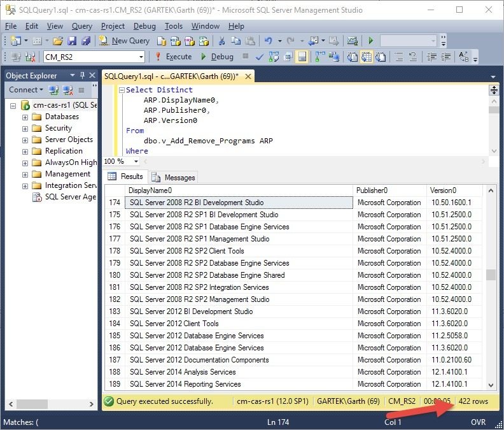Screen dimensions: 504x430
Task: Click the green Start play icon
Action: [x=370, y=41]
